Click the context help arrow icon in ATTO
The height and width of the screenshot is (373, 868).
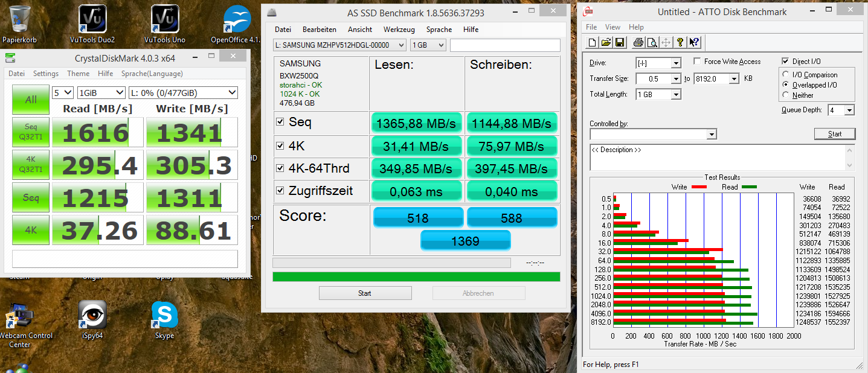(x=694, y=42)
